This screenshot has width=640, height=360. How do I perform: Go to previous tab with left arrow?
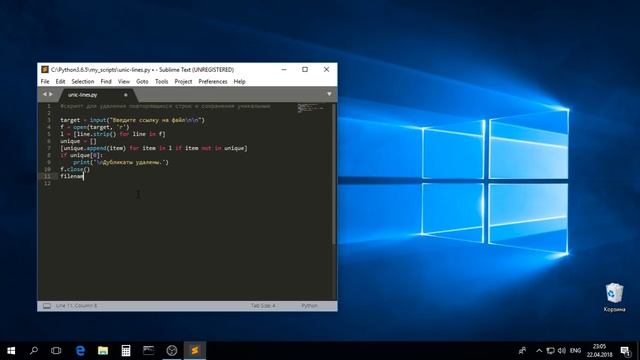pyautogui.click(x=44, y=94)
